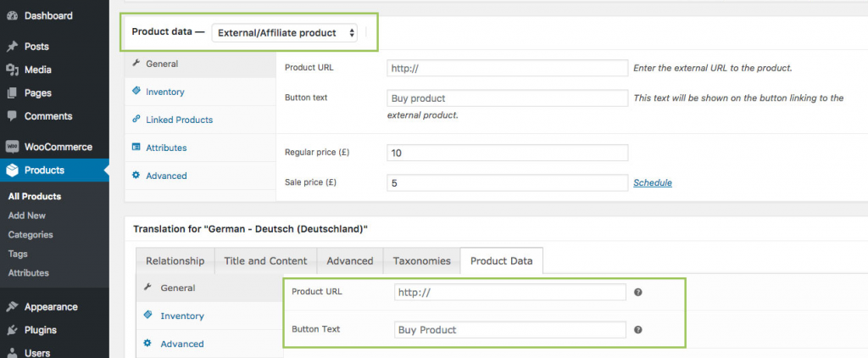Focus the translation Button Text field
The image size is (868, 358).
(x=509, y=330)
